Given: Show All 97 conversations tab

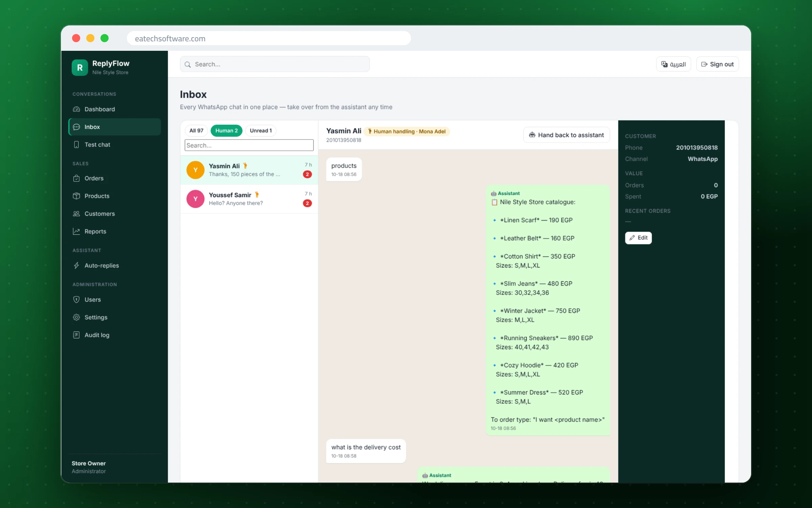Looking at the screenshot, I should 196,131.
